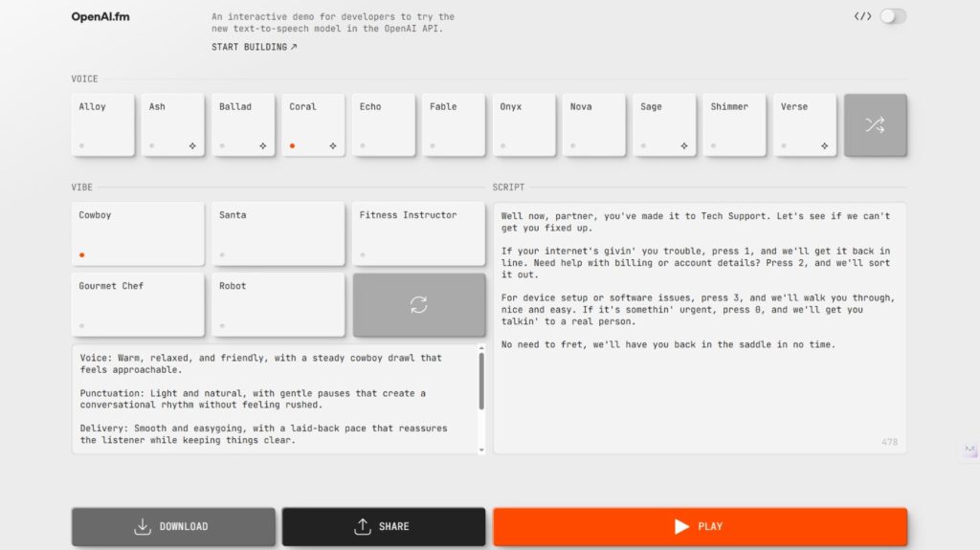Choose the Gourmet Chef vibe
Screen dimensions: 980x550
[137, 304]
